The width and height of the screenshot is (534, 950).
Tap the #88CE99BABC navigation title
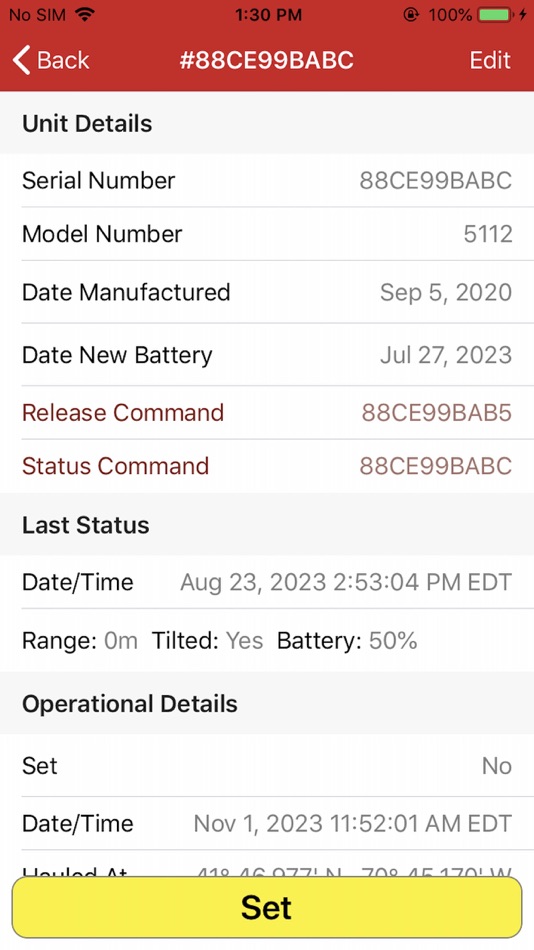click(x=267, y=60)
